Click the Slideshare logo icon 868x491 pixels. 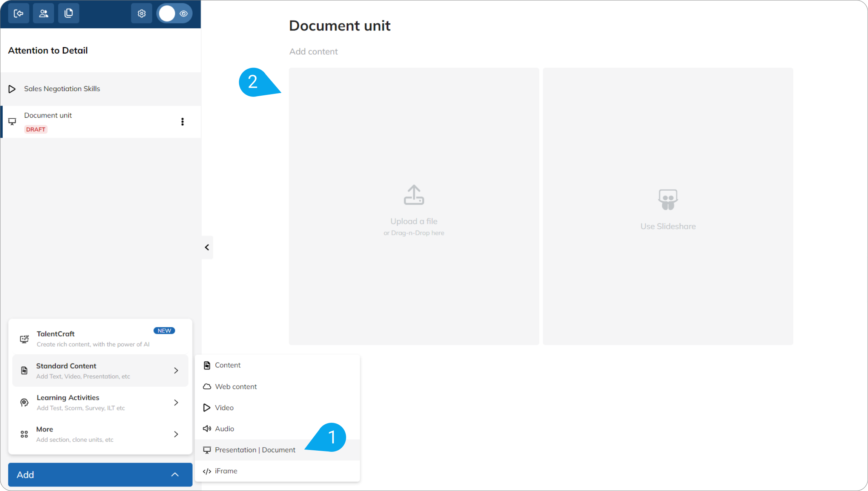click(668, 199)
